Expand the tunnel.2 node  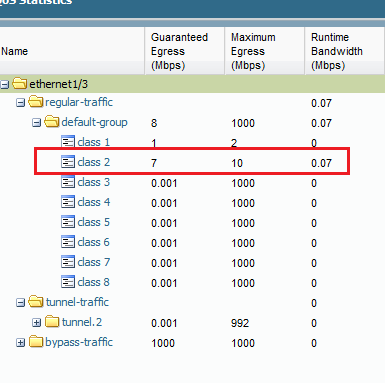(36, 323)
